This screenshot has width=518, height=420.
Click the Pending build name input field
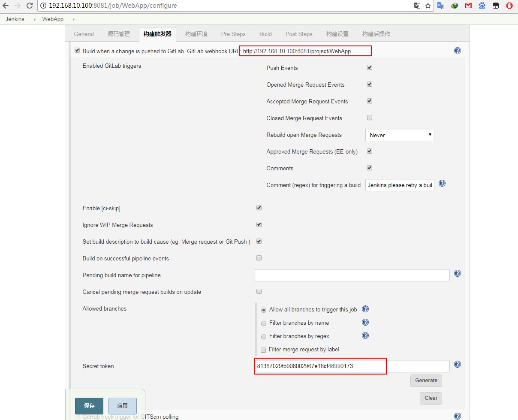[x=352, y=275]
